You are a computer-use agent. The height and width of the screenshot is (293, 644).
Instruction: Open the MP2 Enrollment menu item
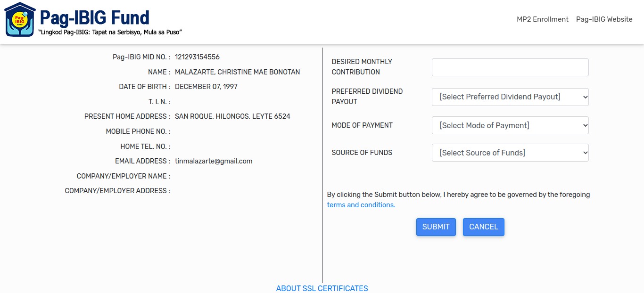pyautogui.click(x=543, y=19)
